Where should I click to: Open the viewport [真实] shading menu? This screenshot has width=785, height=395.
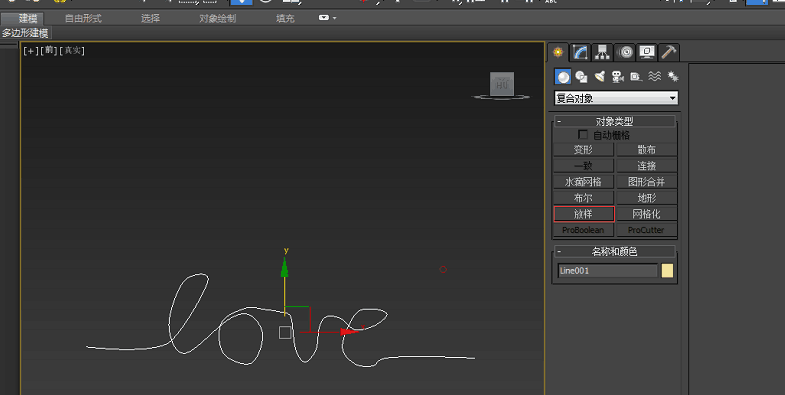click(x=72, y=51)
